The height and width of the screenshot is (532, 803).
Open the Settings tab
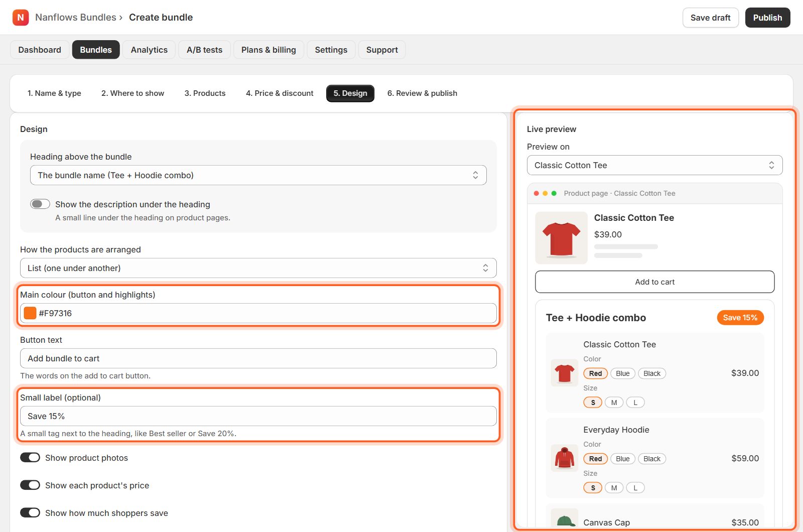(331, 50)
